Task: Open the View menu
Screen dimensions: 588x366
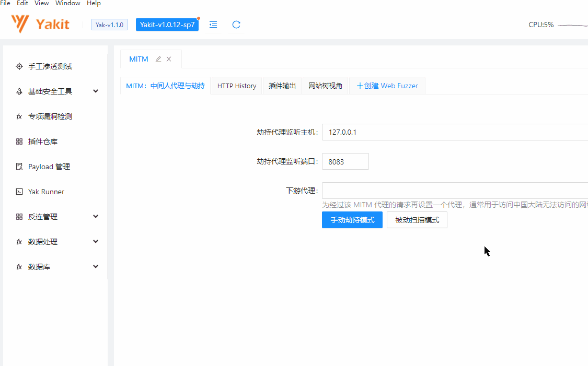Action: tap(42, 3)
